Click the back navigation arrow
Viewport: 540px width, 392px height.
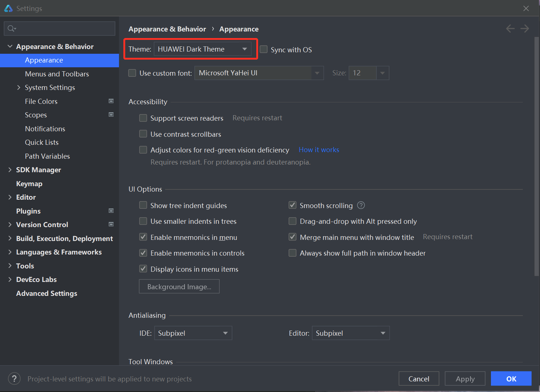(510, 29)
